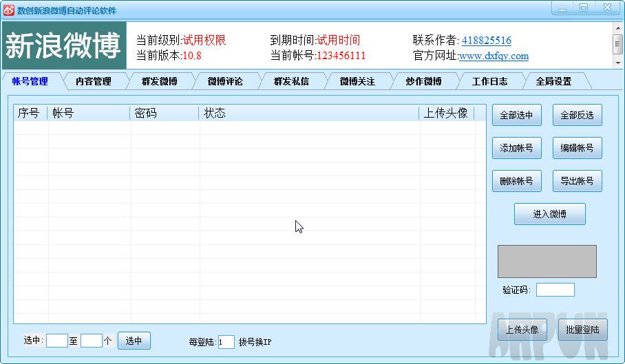Sort by the 帐号 column header
The image size is (625, 364).
(89, 113)
